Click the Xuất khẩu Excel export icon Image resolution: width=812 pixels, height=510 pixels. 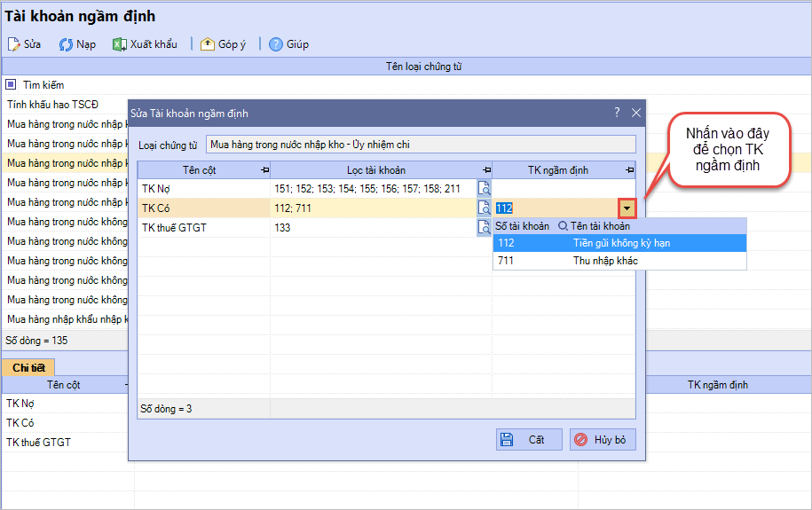coord(119,44)
